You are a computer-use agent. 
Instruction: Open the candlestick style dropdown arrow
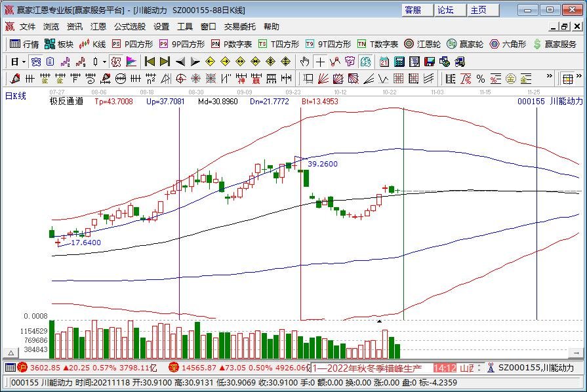(104, 62)
